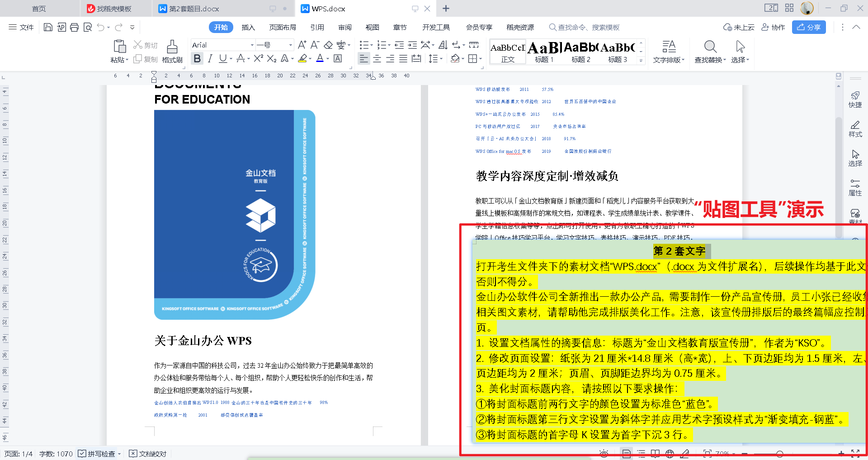Add a new tab with plus button
Viewport: 868px width, 460px height.
(x=446, y=8)
